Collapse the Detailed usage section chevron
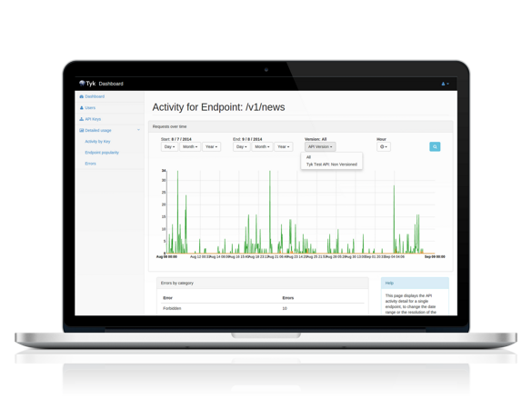Viewport: 532px width, 399px height. [x=138, y=130]
